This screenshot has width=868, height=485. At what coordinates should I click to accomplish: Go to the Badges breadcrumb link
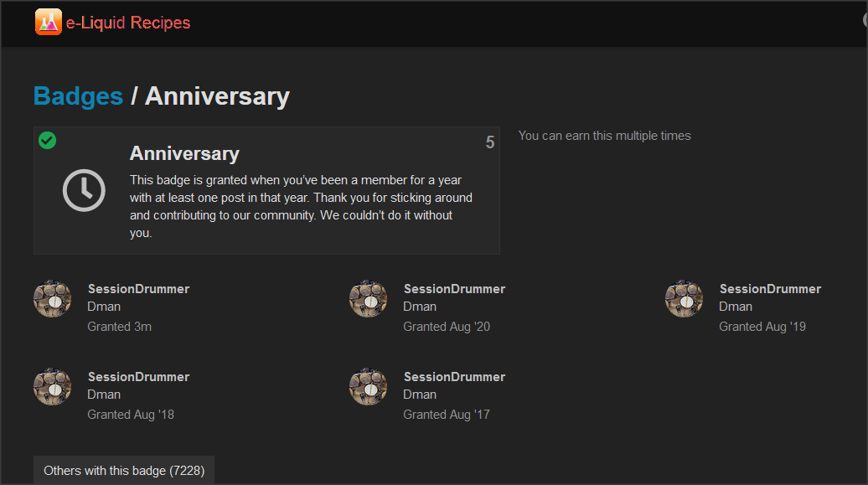(x=78, y=96)
